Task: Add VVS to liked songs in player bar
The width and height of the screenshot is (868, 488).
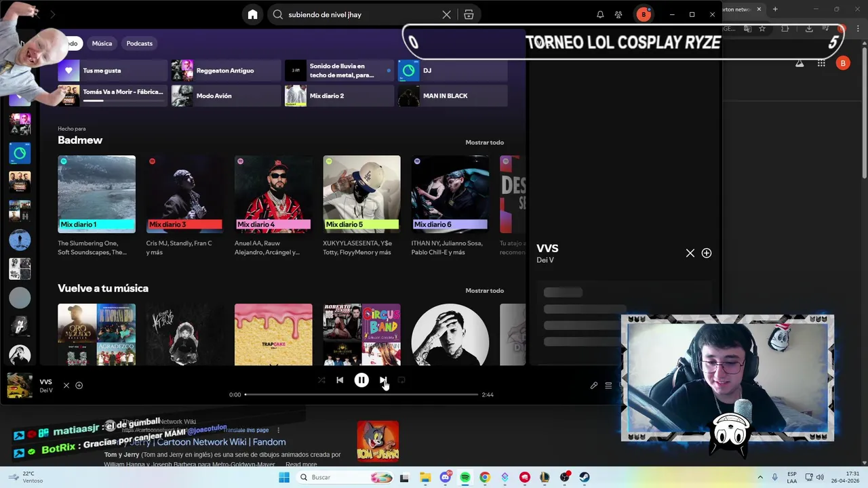Action: point(79,385)
